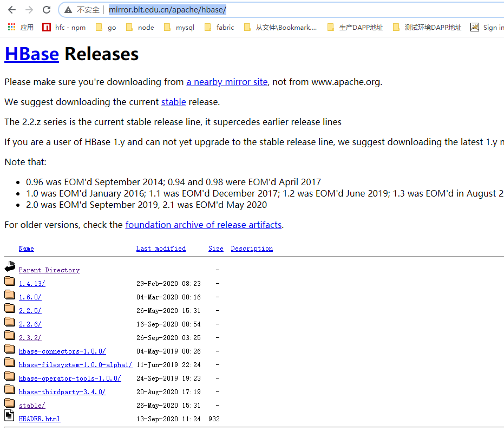Screen dimensions: 504x431
Task: Sort listing by Last modified column
Action: tap(161, 249)
